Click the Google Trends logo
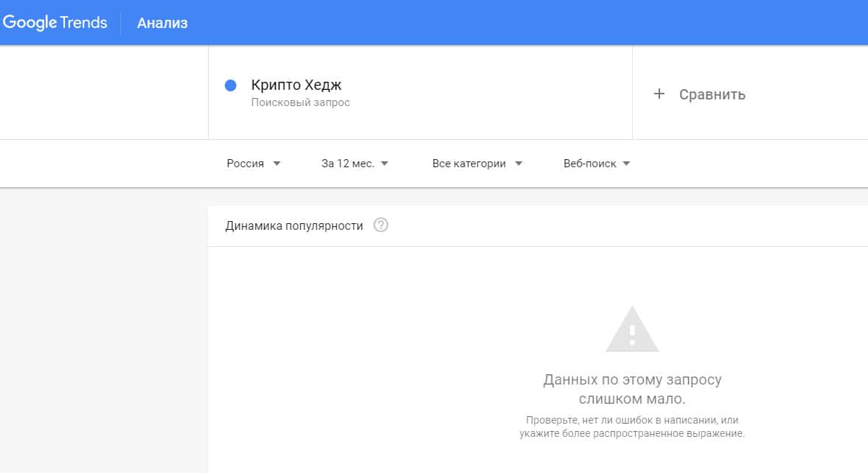 tap(55, 23)
